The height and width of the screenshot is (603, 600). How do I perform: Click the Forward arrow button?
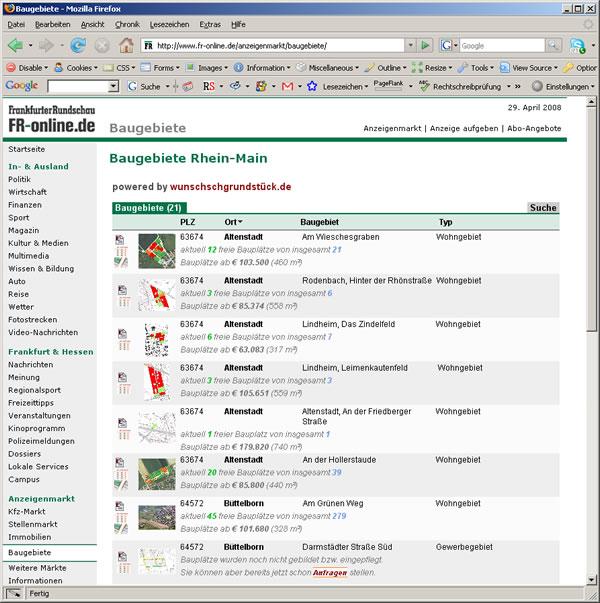(x=46, y=45)
